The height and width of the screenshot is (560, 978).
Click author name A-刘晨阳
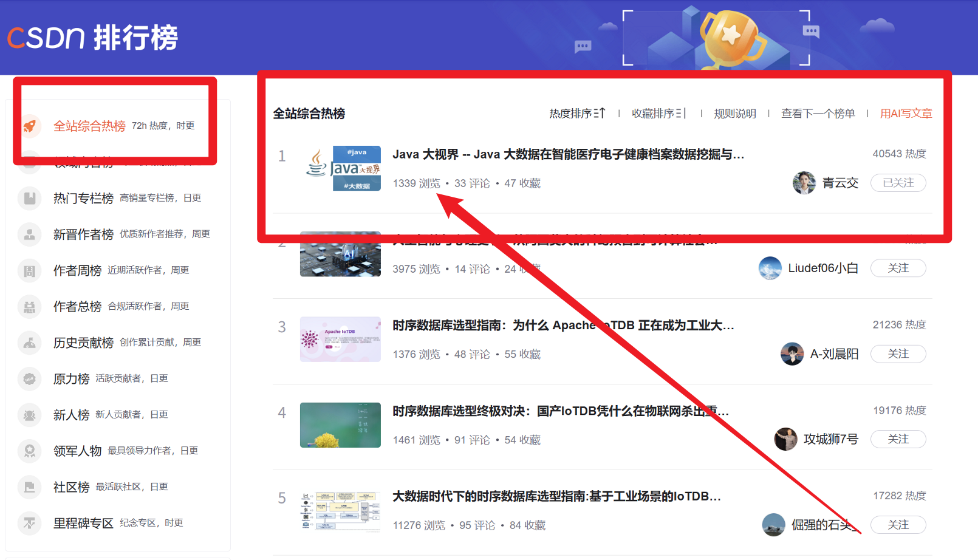[x=834, y=354]
